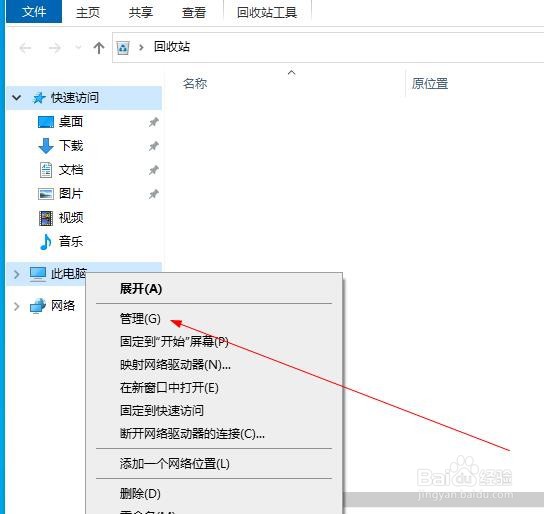The height and width of the screenshot is (514, 544).
Task: Click the 快速访问 star icon
Action: tap(39, 98)
